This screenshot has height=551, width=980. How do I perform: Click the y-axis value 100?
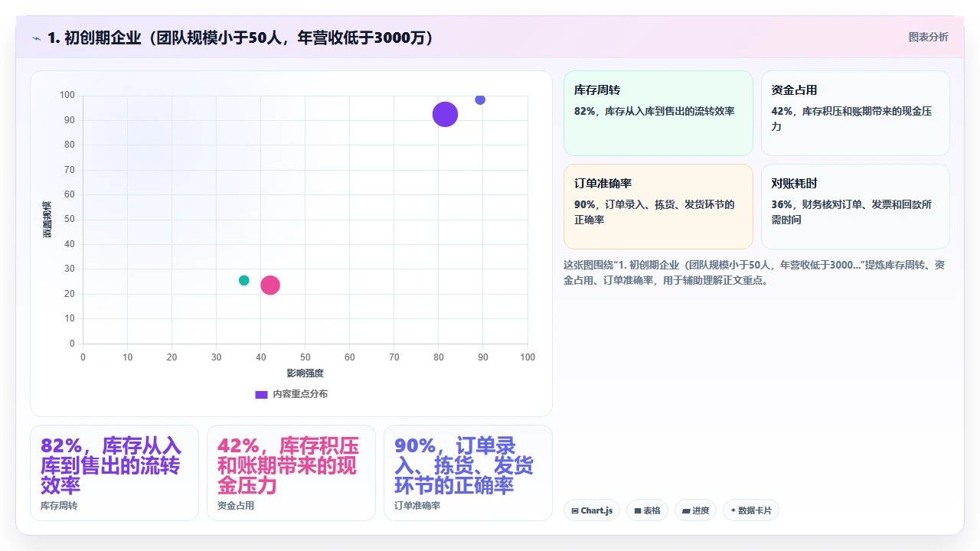[67, 95]
